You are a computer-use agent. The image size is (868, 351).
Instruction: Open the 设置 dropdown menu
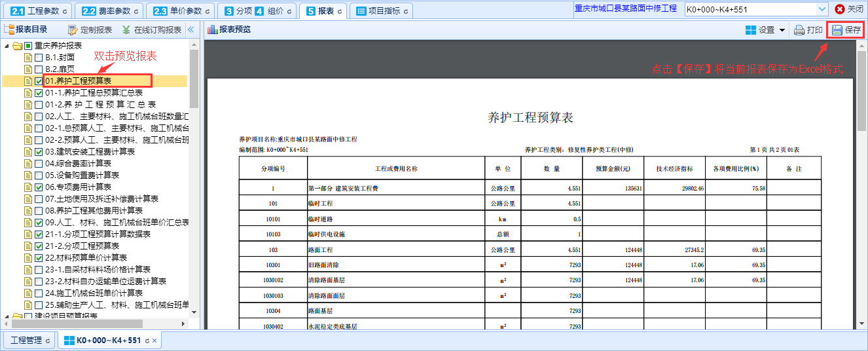click(765, 29)
